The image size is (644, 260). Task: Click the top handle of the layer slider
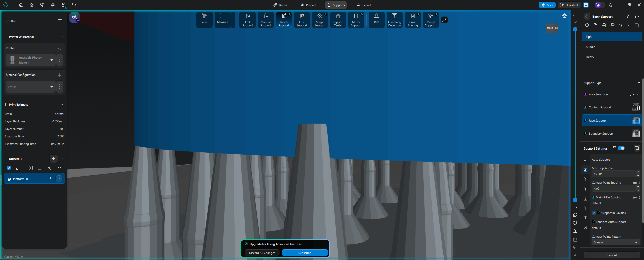(x=575, y=29)
